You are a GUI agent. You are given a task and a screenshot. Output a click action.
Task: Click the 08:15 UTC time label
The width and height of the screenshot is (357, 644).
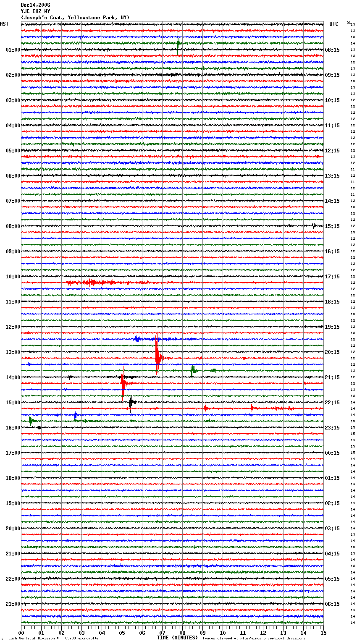332,50
